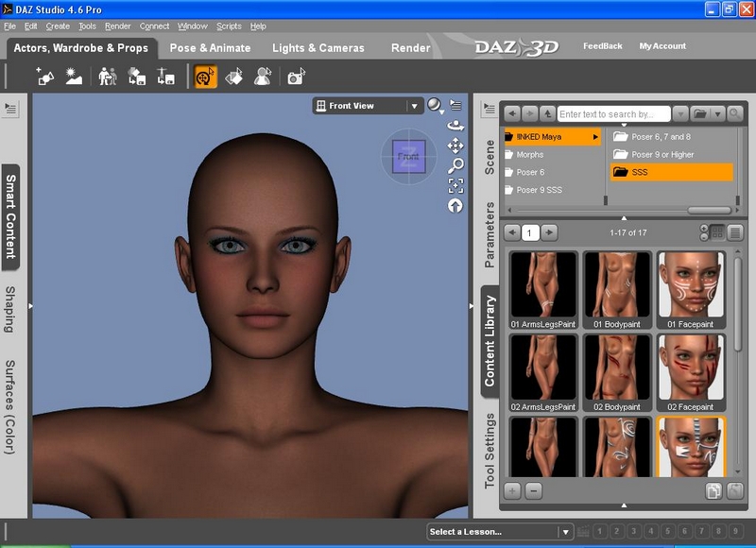Click the FeedBack link
The image size is (756, 548).
click(x=603, y=46)
